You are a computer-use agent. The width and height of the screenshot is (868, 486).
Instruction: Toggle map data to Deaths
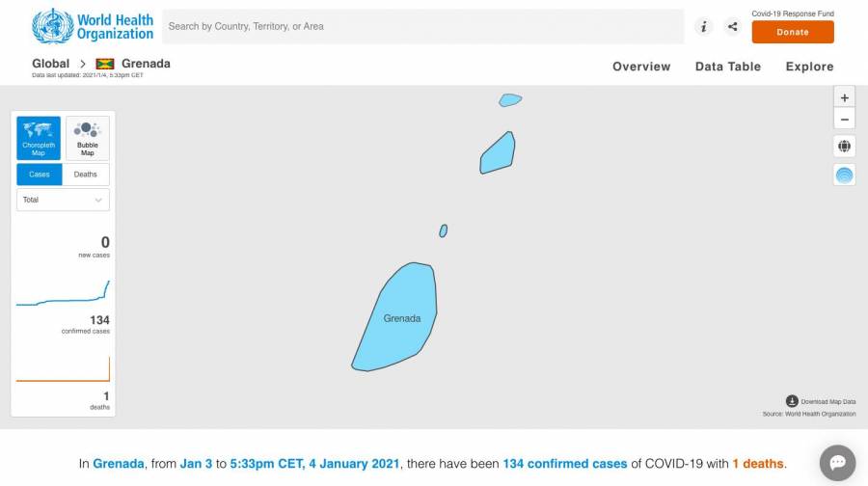(x=85, y=175)
